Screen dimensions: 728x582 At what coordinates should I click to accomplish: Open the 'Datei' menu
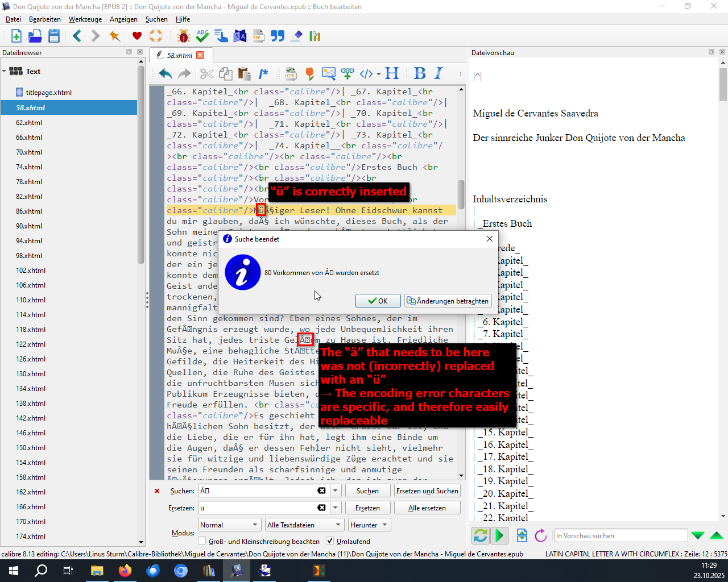point(13,19)
